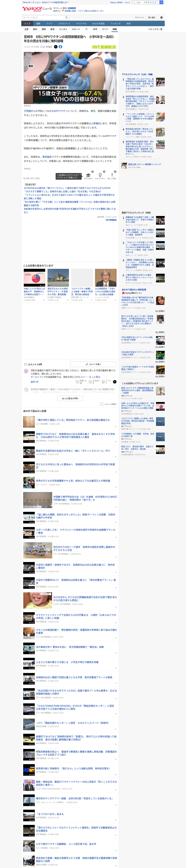Open the 国際 category
186x868 pixels.
tap(44, 29)
